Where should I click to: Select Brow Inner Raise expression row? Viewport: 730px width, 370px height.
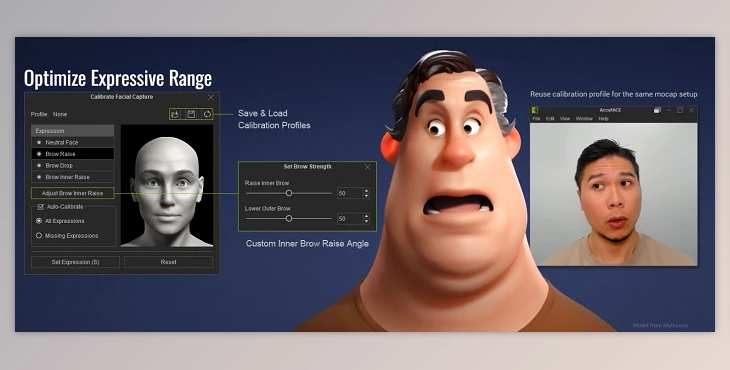pyautogui.click(x=73, y=177)
